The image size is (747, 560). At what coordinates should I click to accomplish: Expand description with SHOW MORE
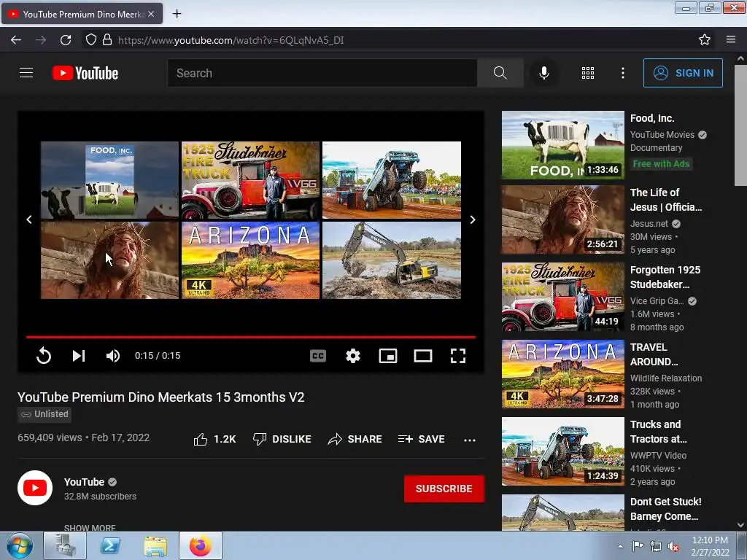point(90,528)
